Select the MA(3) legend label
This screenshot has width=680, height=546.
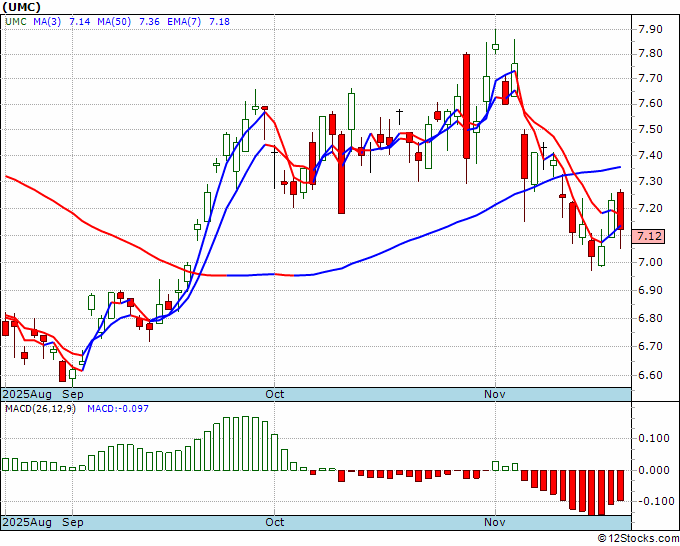click(x=47, y=22)
